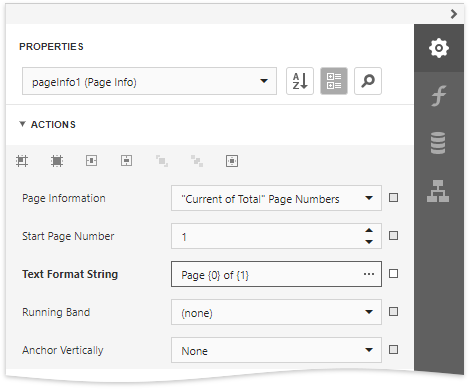The height and width of the screenshot is (389, 469).
Task: Open the Field List database tab
Action: pyautogui.click(x=438, y=143)
